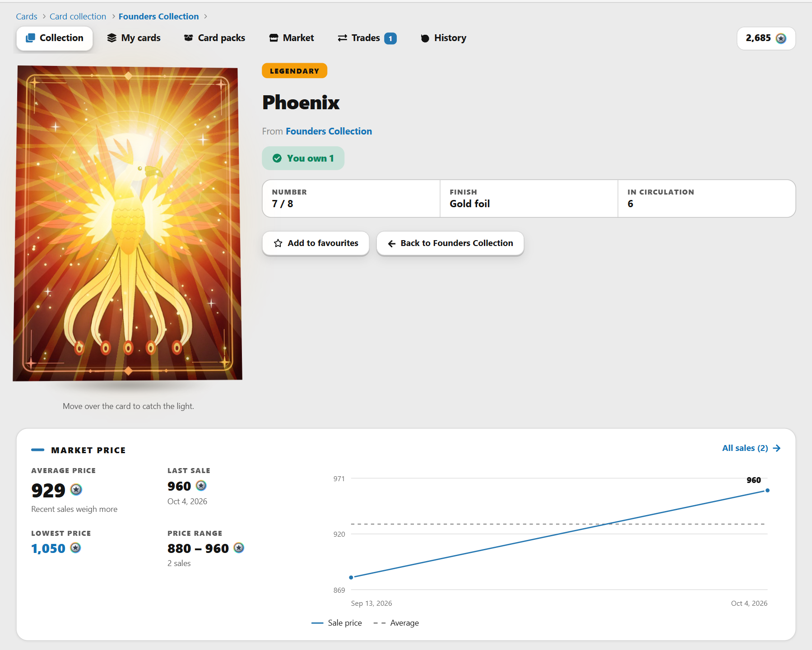Click the 2,685 balance button
Screen dimensions: 812x650
pos(766,38)
